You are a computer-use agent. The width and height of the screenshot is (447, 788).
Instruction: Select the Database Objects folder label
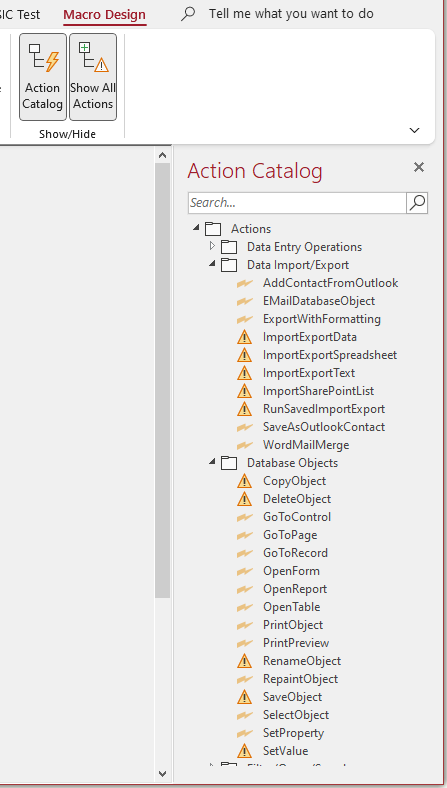(293, 463)
